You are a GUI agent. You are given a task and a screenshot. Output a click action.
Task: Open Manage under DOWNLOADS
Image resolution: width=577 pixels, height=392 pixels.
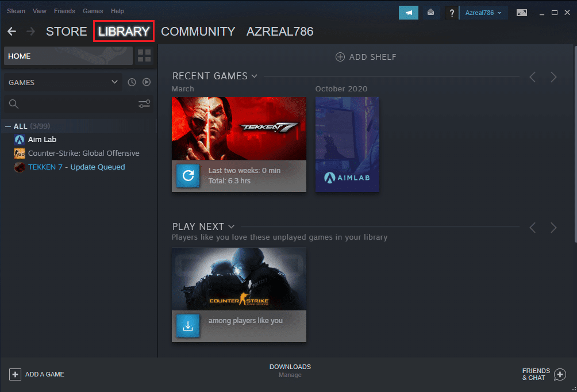pyautogui.click(x=290, y=375)
